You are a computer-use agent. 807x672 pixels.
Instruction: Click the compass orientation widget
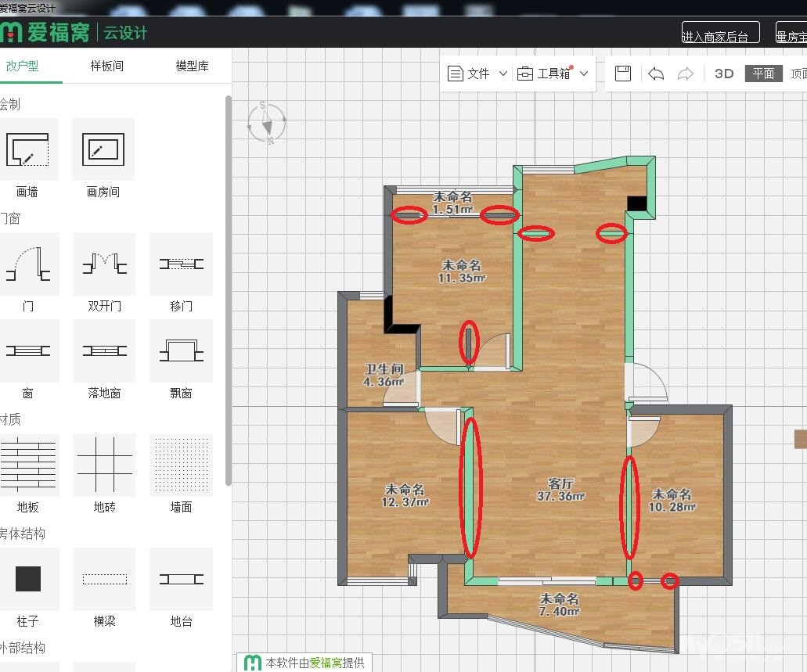(x=266, y=123)
